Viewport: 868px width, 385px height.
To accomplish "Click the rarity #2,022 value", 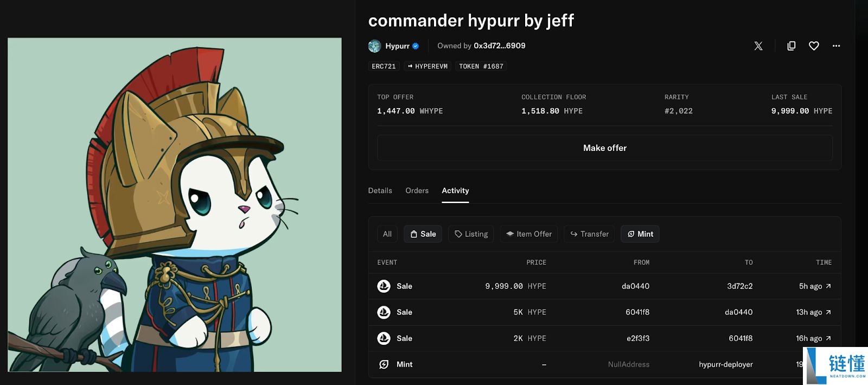I will click(679, 111).
